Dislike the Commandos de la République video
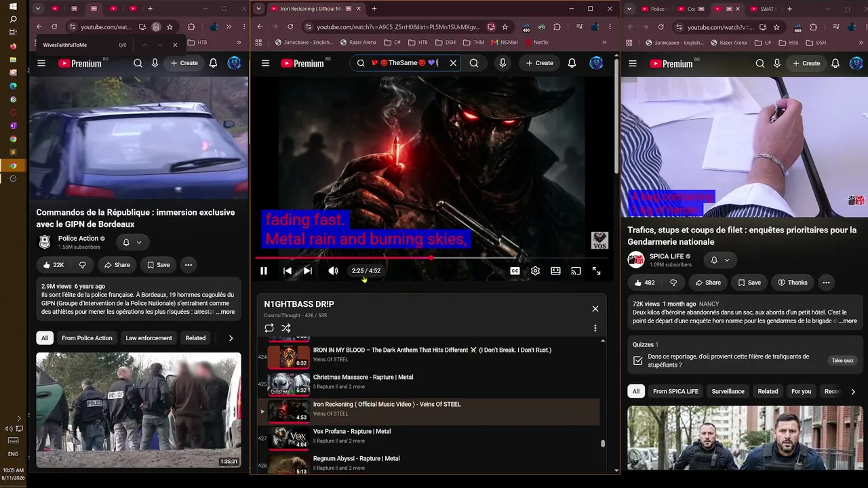The width and height of the screenshot is (868, 488). point(82,265)
